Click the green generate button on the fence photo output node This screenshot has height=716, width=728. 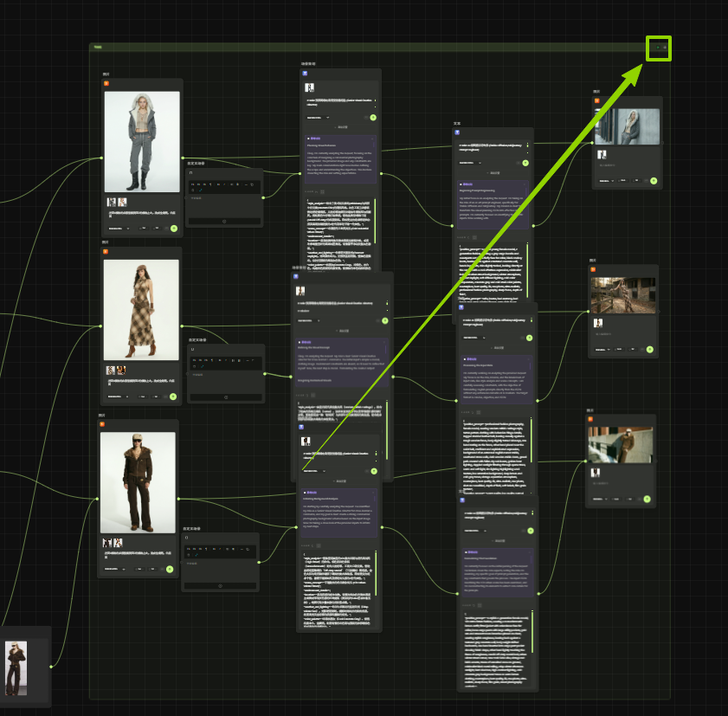pos(649,347)
